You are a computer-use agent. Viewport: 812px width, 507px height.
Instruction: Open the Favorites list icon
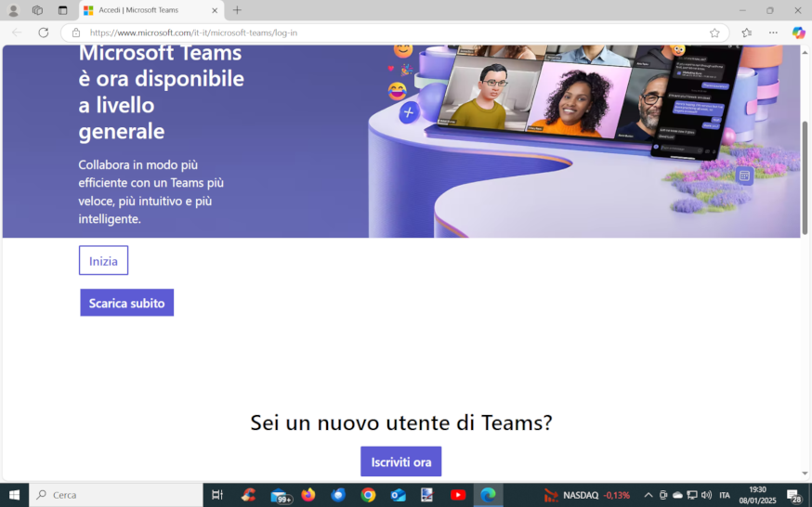tap(746, 32)
